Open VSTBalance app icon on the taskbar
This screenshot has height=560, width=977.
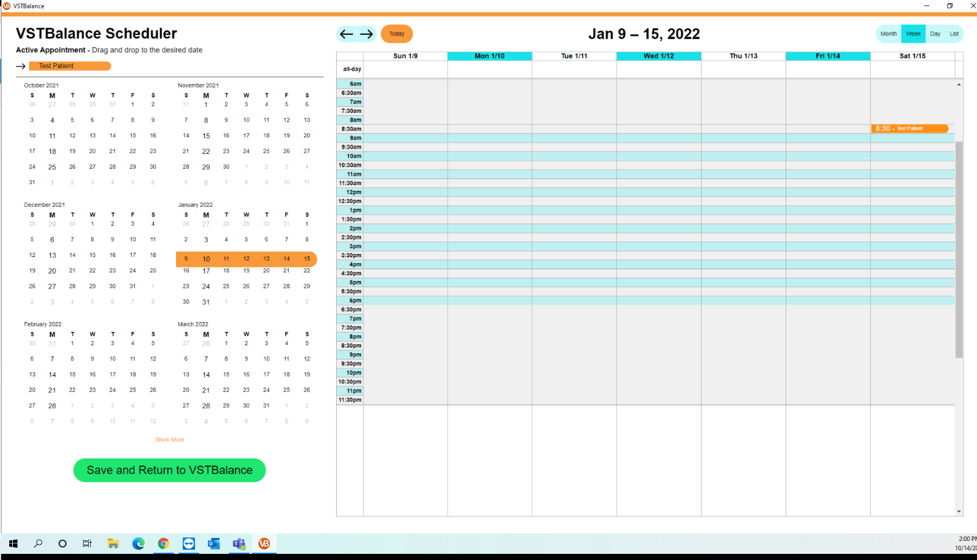click(264, 543)
